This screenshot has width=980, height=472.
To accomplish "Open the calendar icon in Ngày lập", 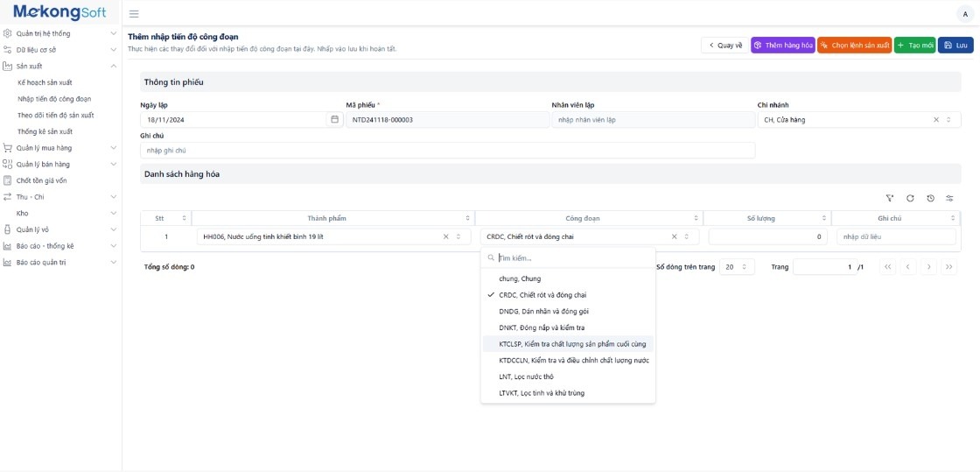I will pos(334,119).
